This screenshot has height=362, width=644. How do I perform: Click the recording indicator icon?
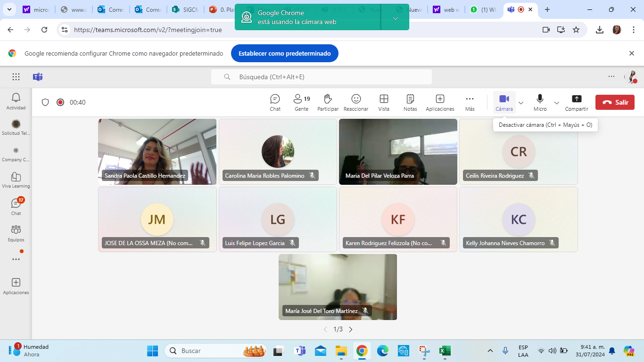[x=60, y=102]
